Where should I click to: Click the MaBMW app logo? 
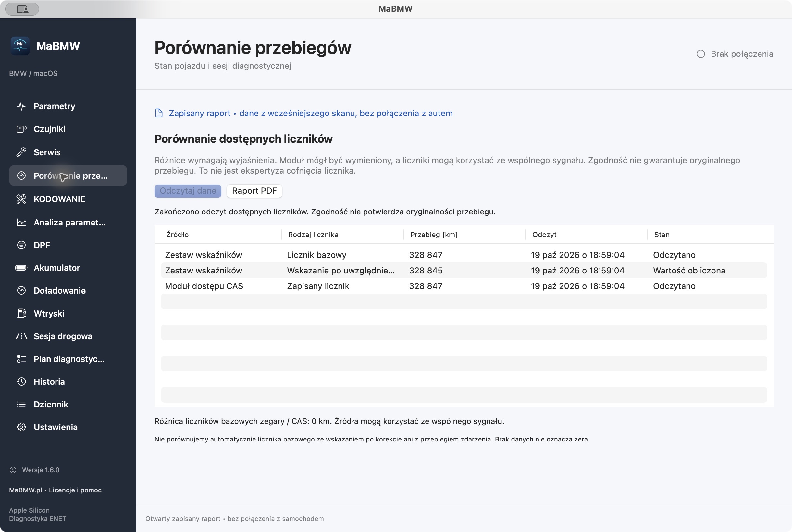[x=20, y=46]
